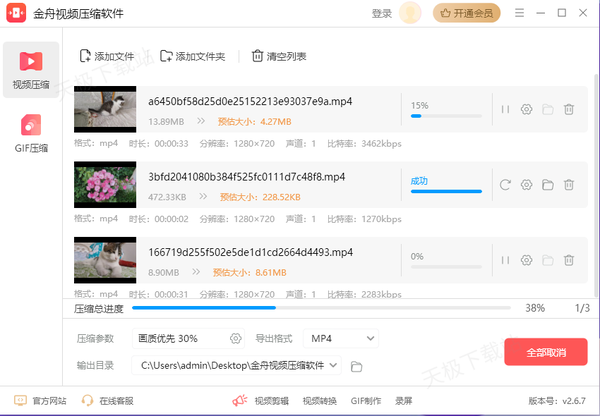600x416 pixels.
Task: Click 清空列表 to clear the list
Action: [279, 56]
